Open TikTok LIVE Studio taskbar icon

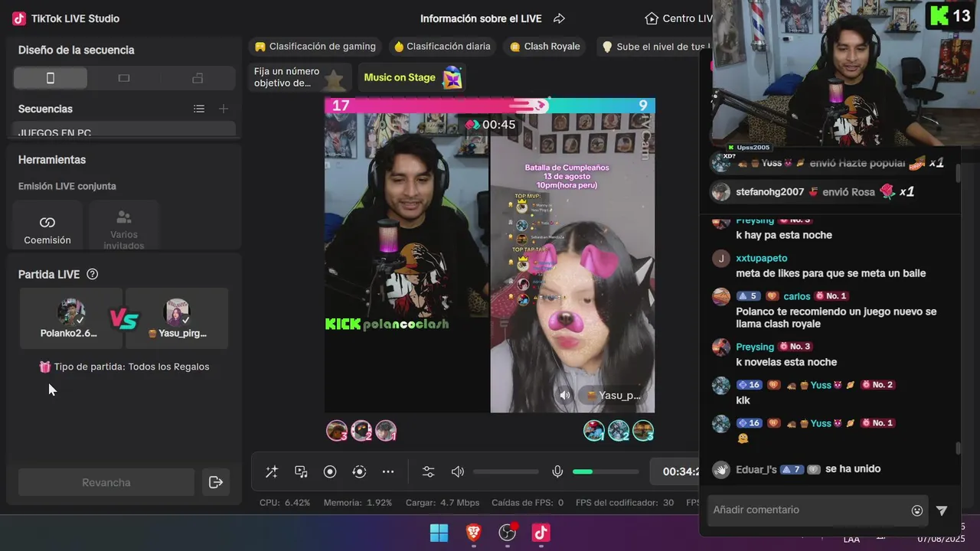(x=541, y=533)
